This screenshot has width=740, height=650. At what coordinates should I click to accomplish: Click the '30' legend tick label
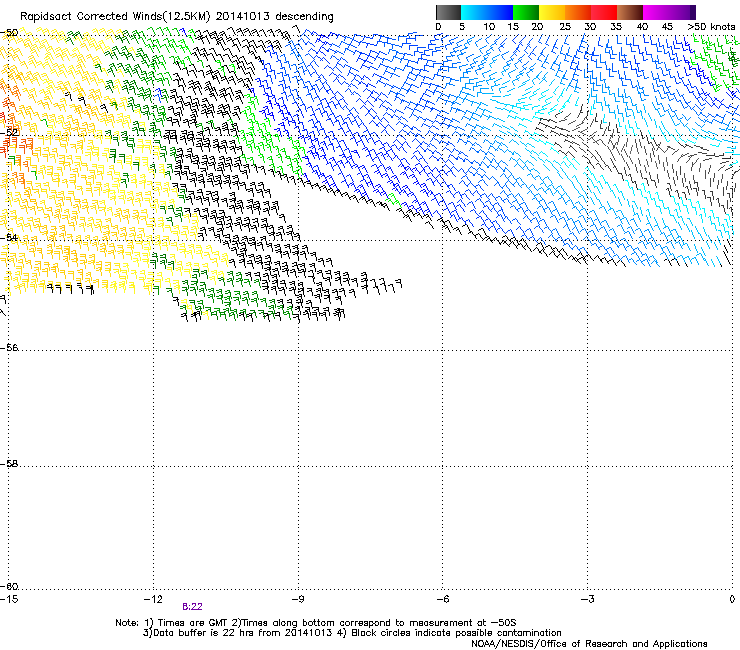click(x=590, y=27)
